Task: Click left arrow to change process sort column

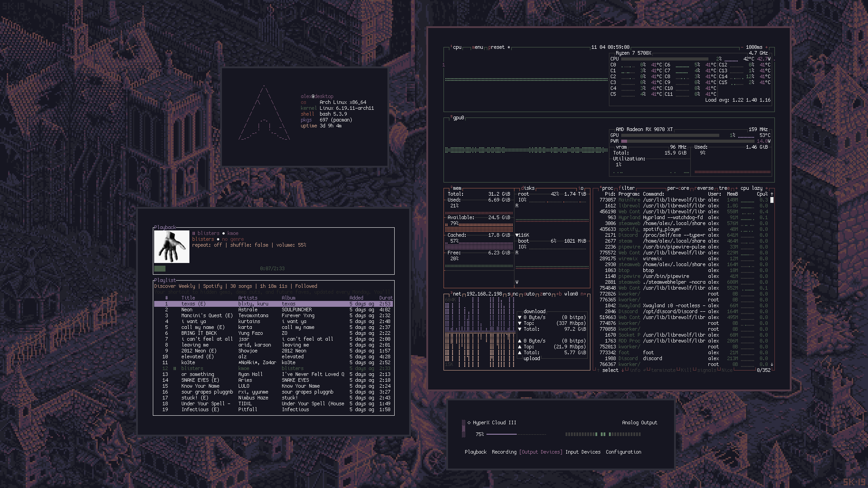Action: click(x=737, y=188)
